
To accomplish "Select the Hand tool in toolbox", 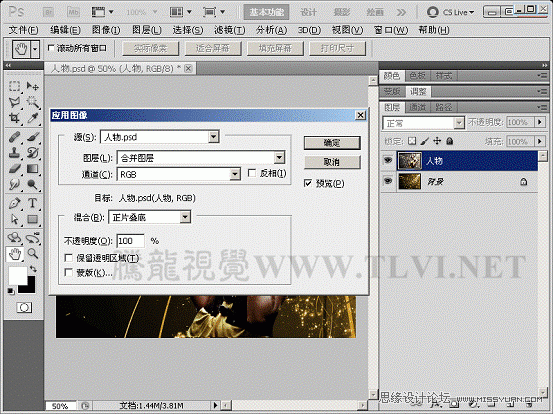I will coord(14,254).
